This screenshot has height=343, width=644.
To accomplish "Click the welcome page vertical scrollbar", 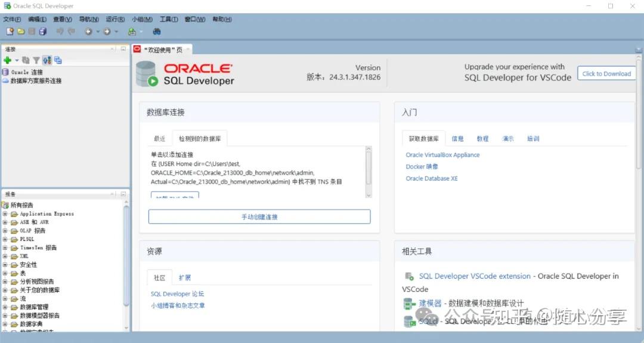I will click(639, 193).
